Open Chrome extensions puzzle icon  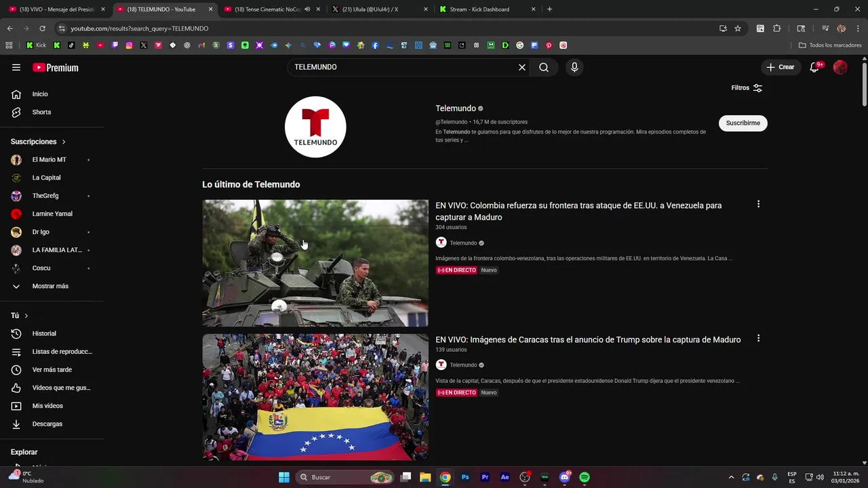tap(777, 28)
